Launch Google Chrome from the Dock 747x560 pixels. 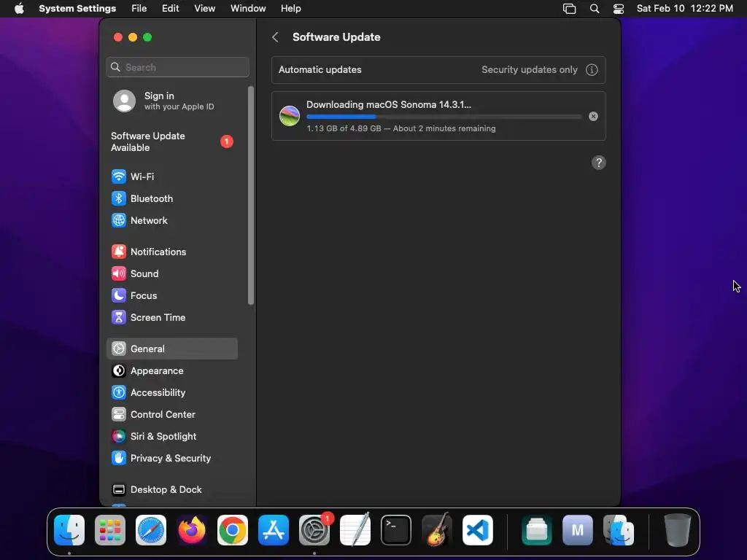233,530
